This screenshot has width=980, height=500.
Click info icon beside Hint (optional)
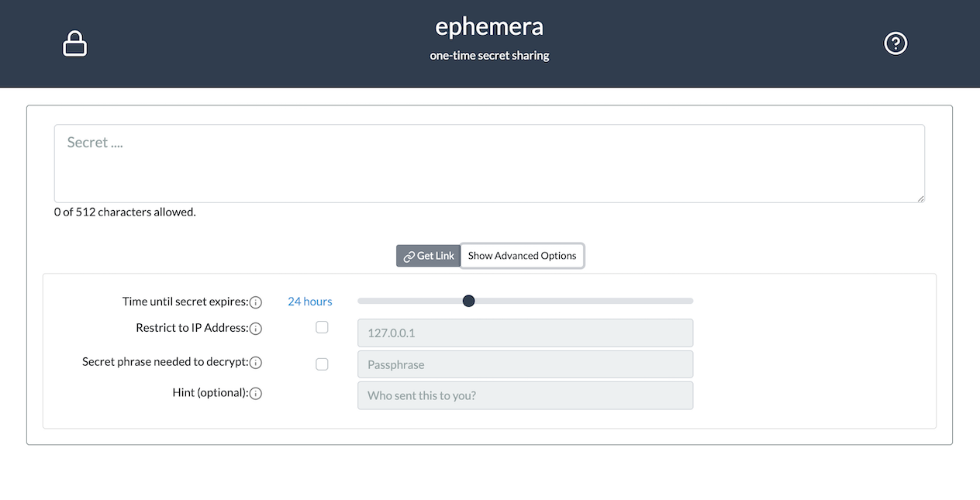pos(256,394)
